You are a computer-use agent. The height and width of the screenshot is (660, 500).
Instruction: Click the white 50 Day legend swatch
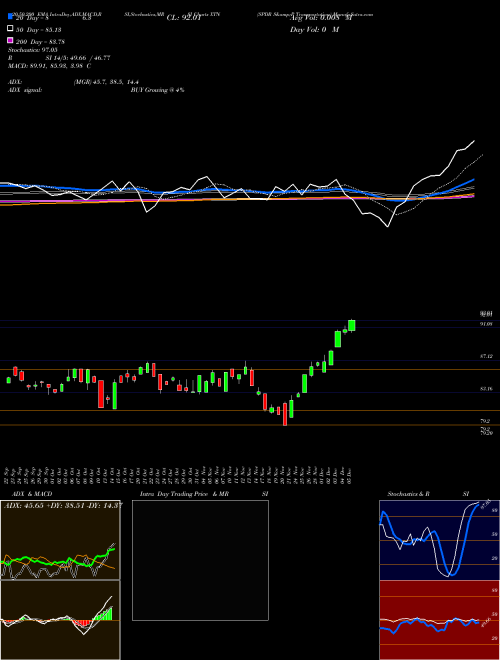point(10,29)
